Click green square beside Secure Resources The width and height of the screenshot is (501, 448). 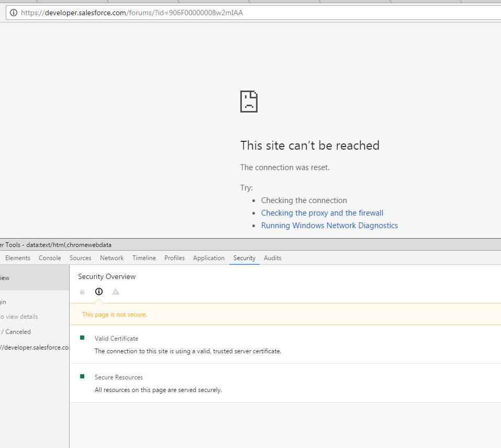[82, 376]
